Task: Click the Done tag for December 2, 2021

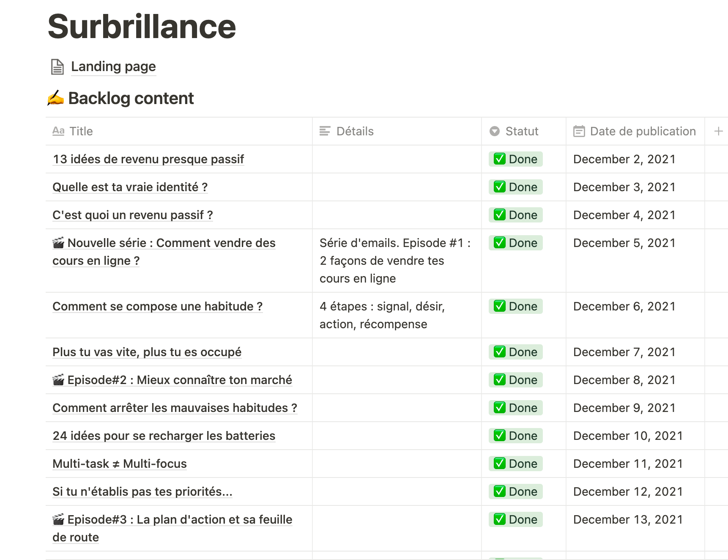Action: click(x=515, y=159)
